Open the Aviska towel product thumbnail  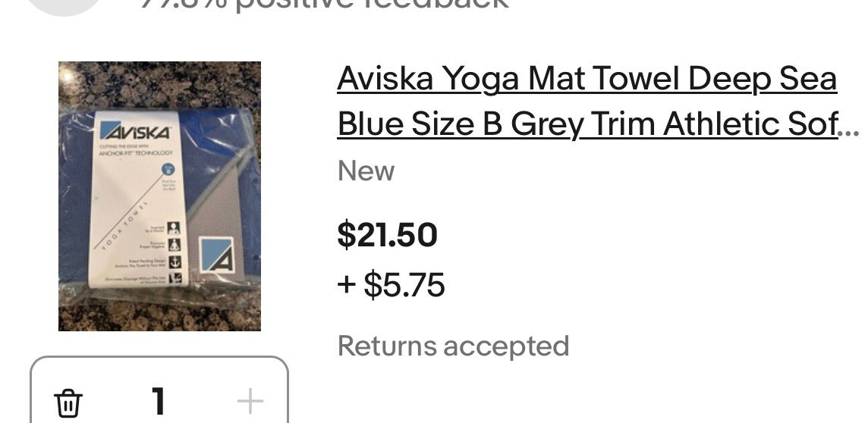159,196
